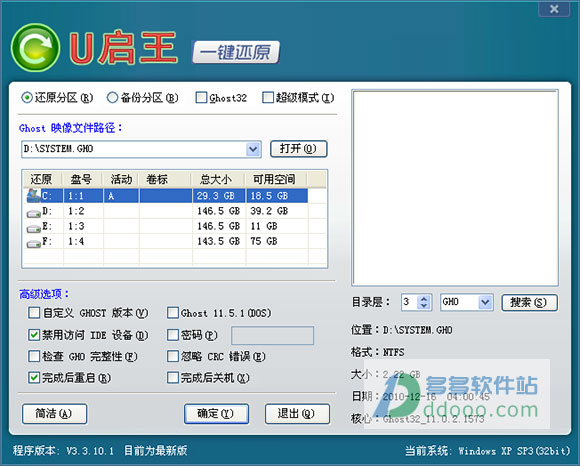580x466 pixels.
Task: Click the 一键还原 banner label
Action: 236,52
